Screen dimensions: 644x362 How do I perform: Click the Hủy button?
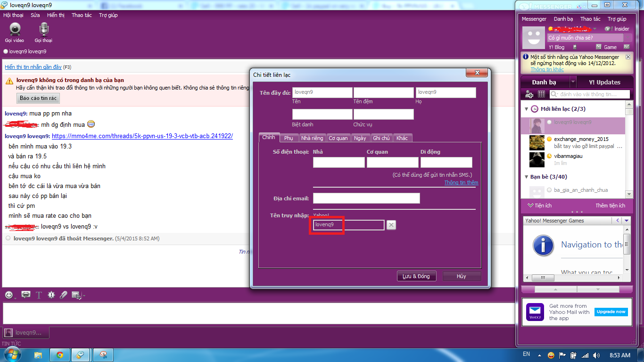pos(462,276)
